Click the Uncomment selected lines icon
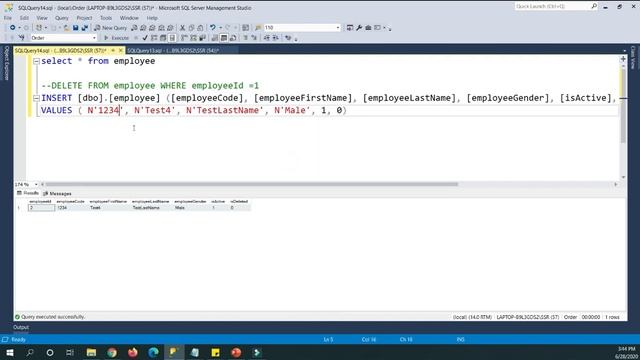 click(x=254, y=38)
